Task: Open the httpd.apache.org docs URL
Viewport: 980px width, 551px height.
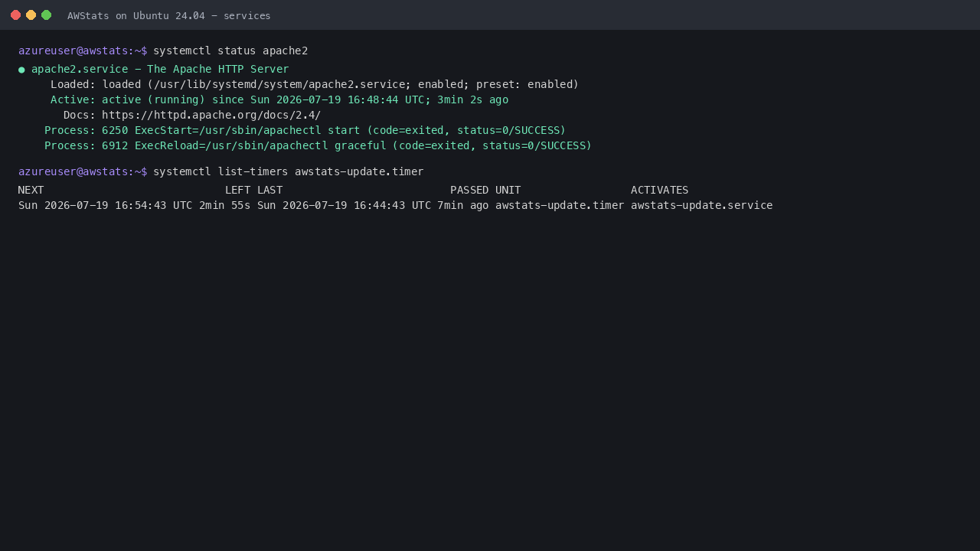Action: click(211, 115)
